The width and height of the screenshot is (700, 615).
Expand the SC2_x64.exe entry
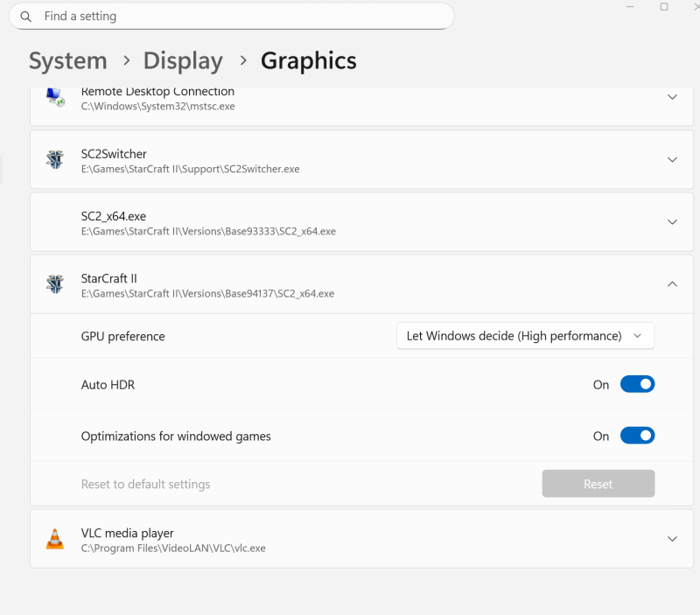click(672, 222)
